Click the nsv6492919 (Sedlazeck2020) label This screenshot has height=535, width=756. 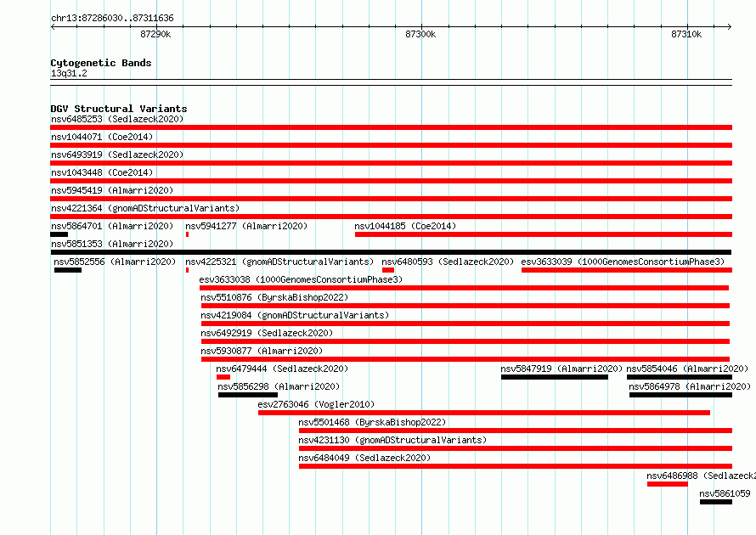(267, 333)
